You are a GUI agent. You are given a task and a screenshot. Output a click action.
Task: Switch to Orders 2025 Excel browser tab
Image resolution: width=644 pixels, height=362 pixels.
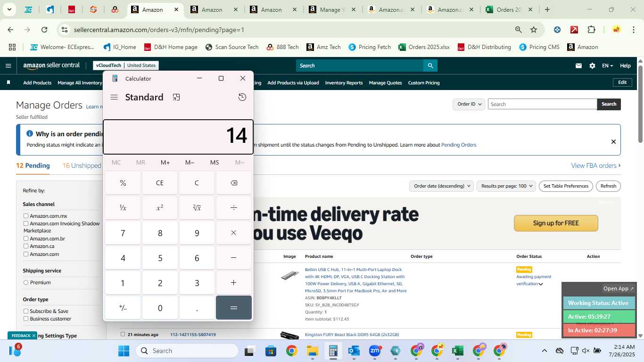pos(508,9)
